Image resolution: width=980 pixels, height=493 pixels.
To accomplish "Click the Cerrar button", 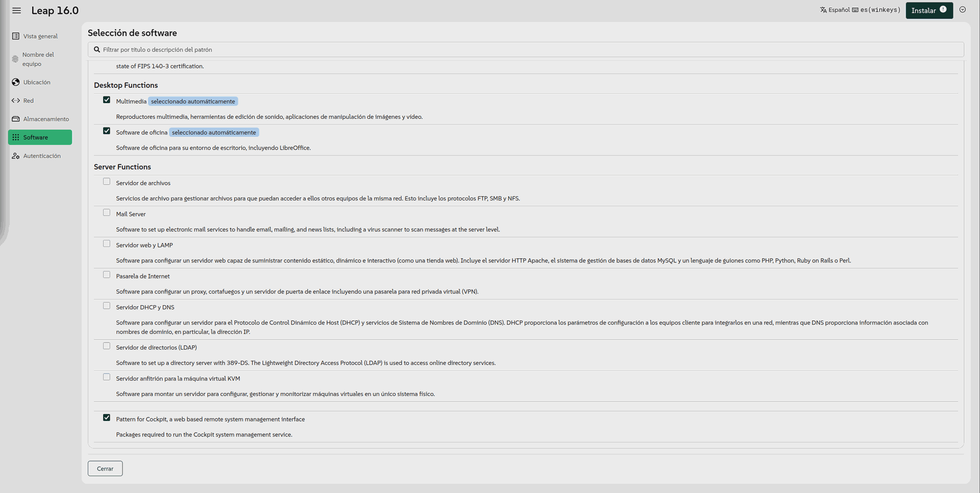I will click(x=105, y=469).
